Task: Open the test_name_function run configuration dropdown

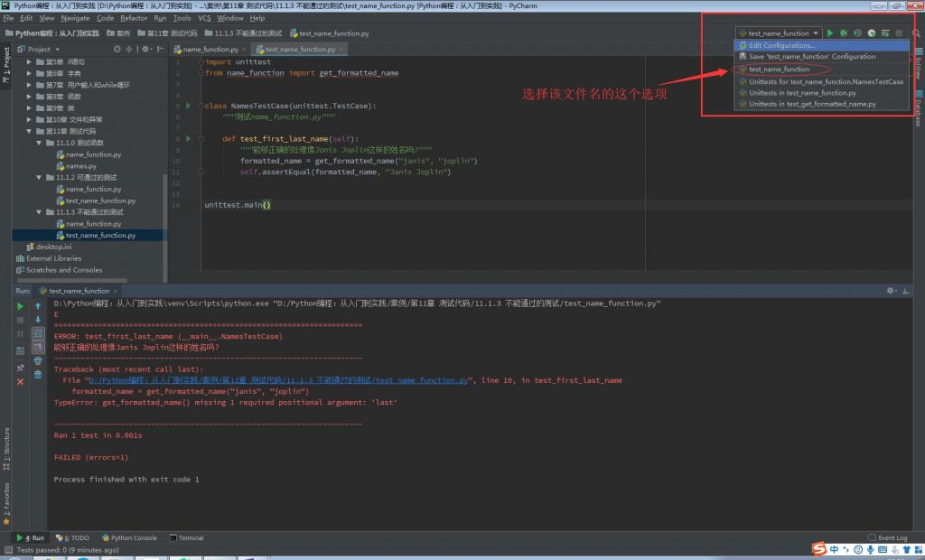Action: click(778, 33)
